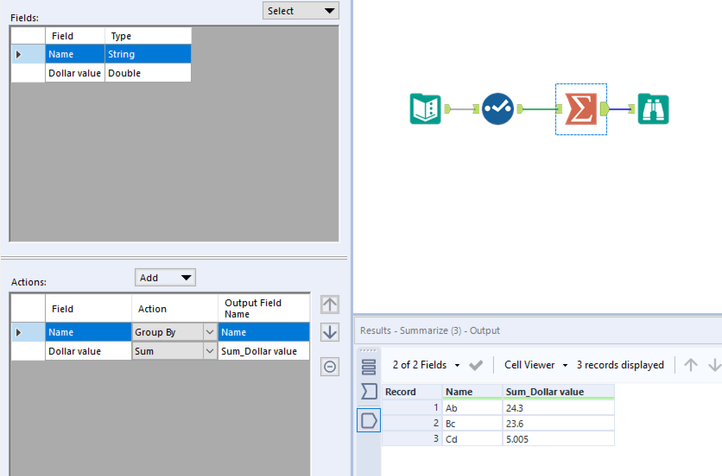
Task: Click the Double type cell
Action: (x=148, y=73)
